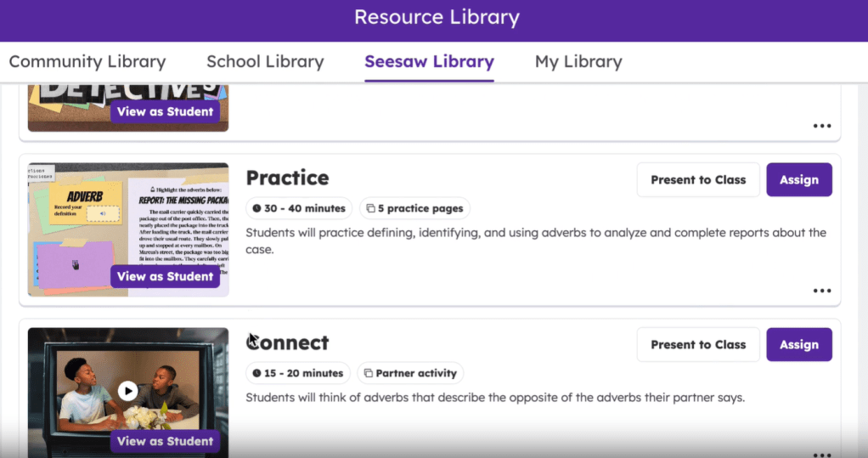View the Practice activity as student

coord(165,276)
